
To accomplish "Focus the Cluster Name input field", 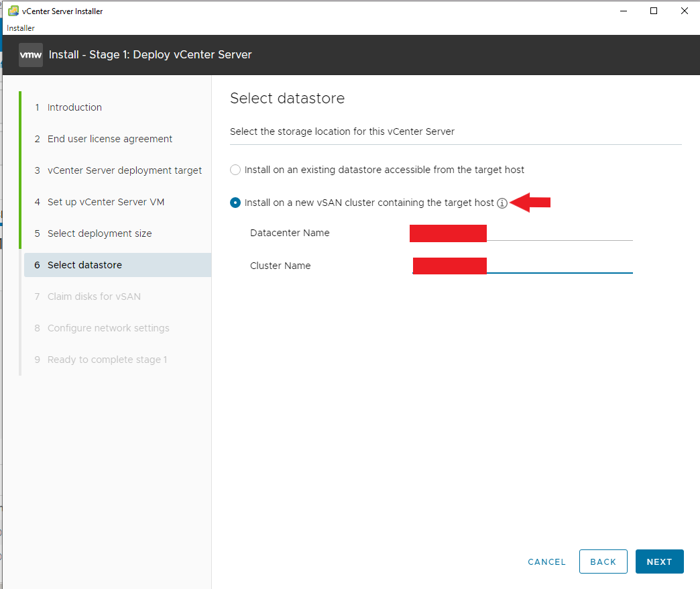I will 522,266.
